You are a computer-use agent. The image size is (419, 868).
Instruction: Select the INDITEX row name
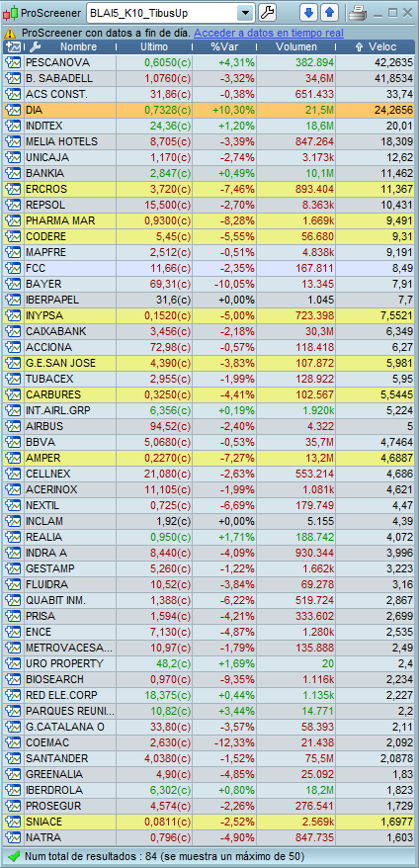pos(44,126)
